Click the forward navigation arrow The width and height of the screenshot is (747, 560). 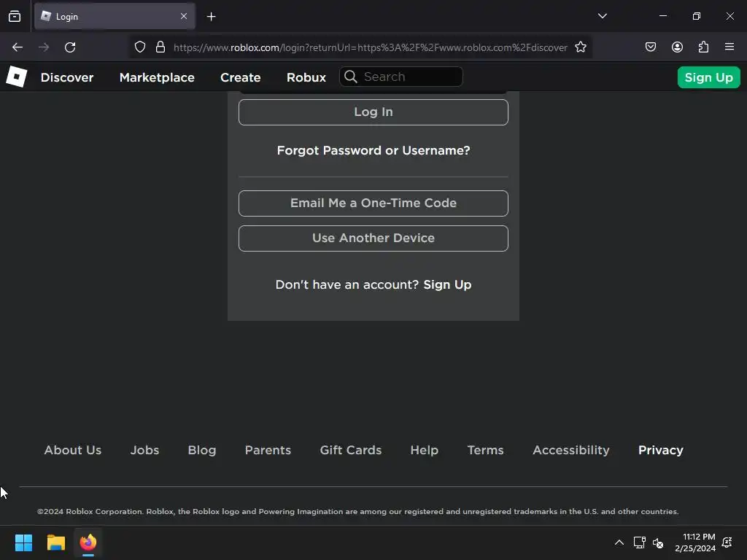[44, 47]
